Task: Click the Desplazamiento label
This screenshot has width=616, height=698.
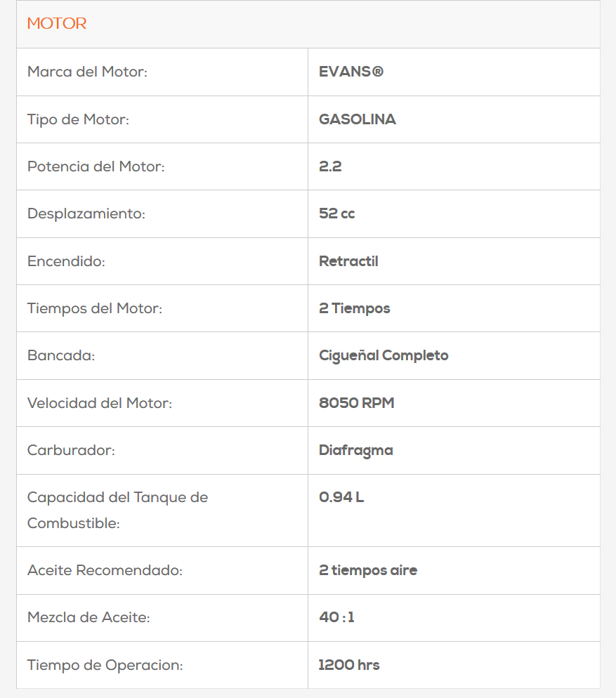Action: click(x=86, y=213)
